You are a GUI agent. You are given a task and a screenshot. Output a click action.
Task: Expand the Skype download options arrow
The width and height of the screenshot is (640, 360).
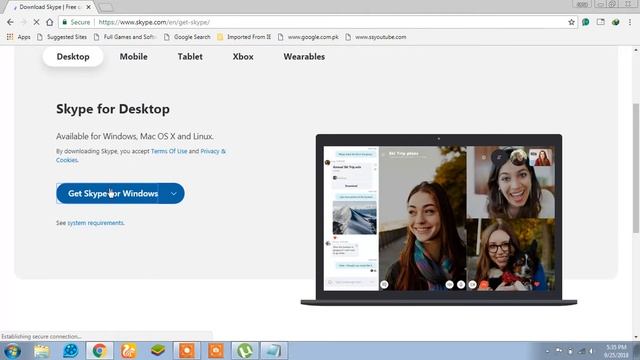coord(173,193)
